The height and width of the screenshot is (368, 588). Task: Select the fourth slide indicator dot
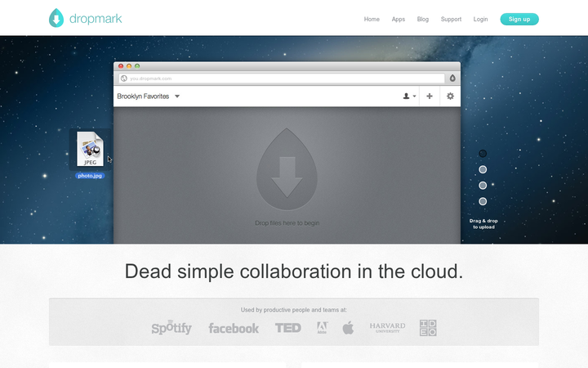(483, 202)
